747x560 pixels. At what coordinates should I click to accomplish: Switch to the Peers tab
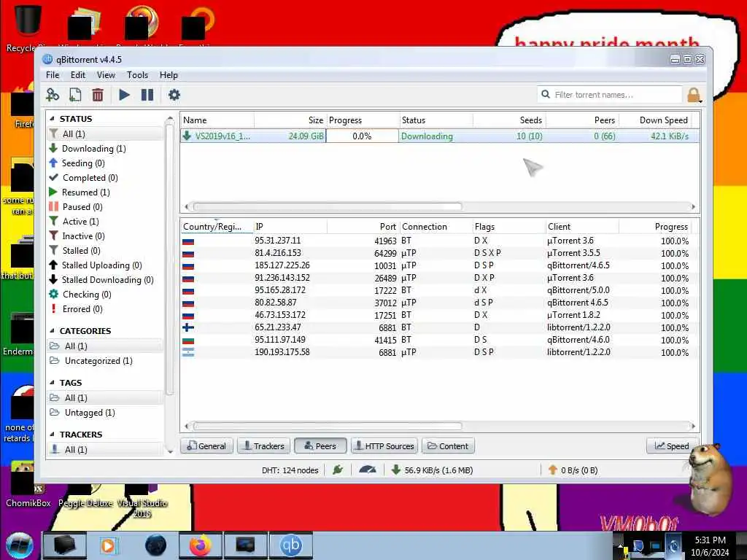(x=320, y=446)
